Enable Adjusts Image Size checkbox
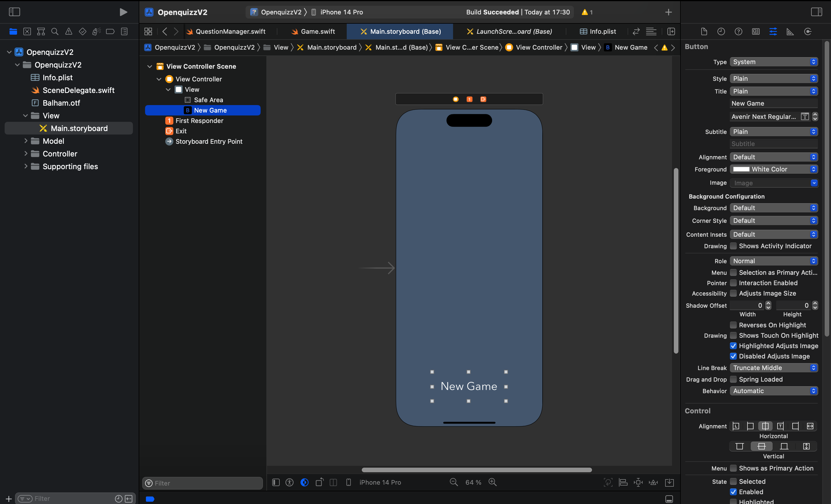 pos(733,294)
